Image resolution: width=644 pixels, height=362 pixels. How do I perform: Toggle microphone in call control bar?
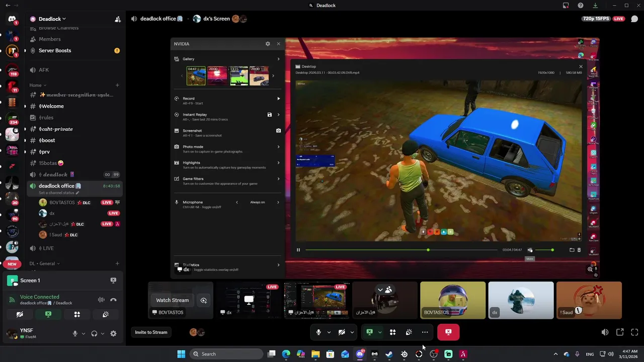tap(318, 332)
